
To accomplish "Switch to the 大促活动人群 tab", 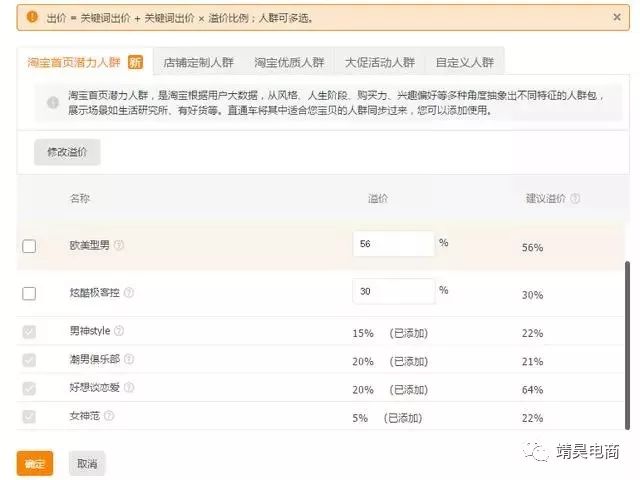I will 380,62.
